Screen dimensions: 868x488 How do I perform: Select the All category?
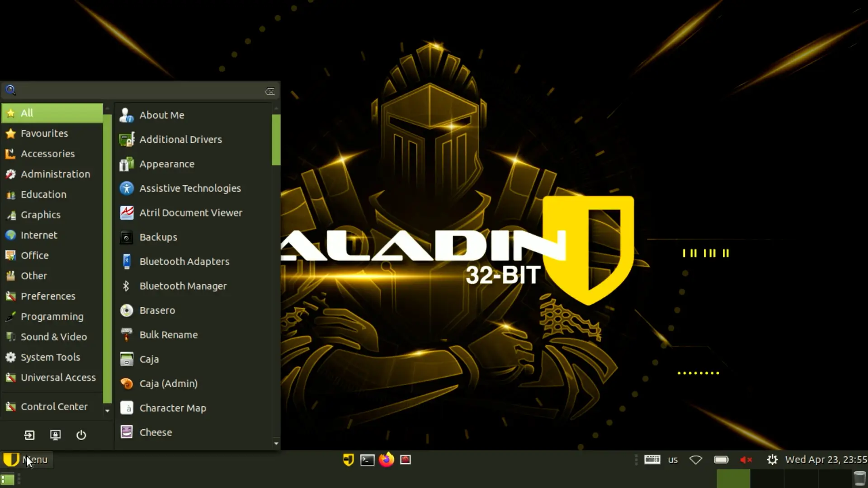[52, 113]
